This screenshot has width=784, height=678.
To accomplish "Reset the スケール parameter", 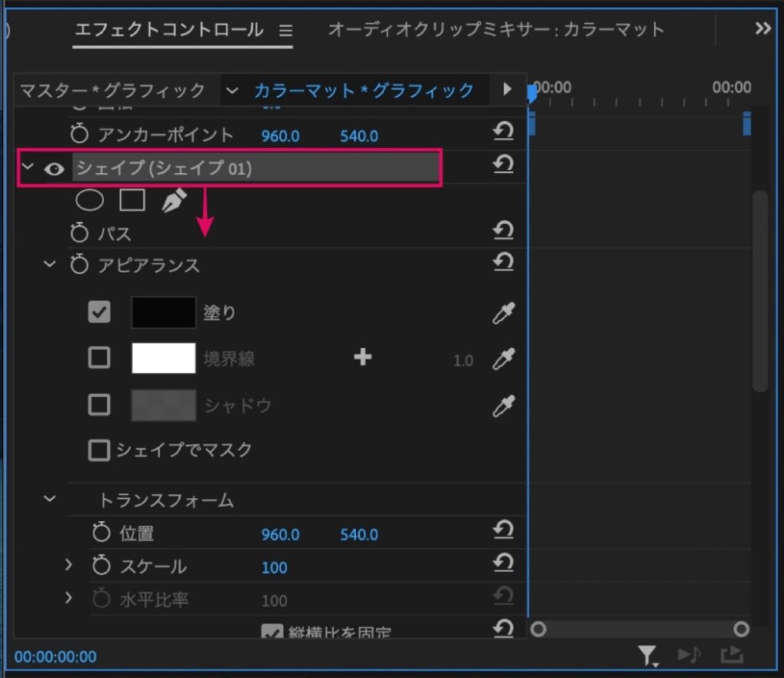I will click(503, 562).
